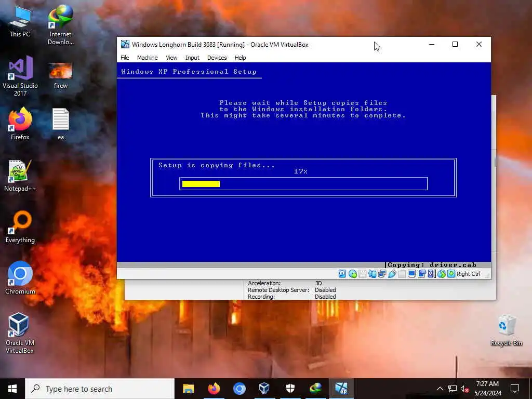
Task: Open Internet Download Manager taskbar button
Action: [315, 389]
